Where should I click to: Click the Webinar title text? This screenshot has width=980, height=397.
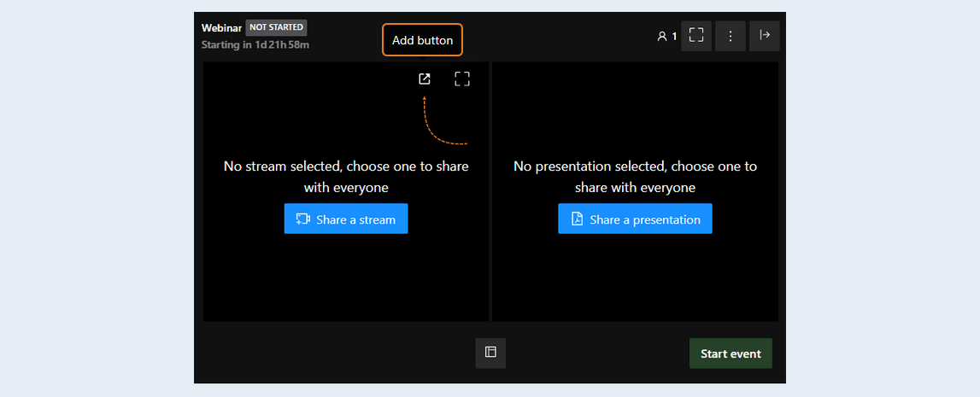tap(222, 28)
